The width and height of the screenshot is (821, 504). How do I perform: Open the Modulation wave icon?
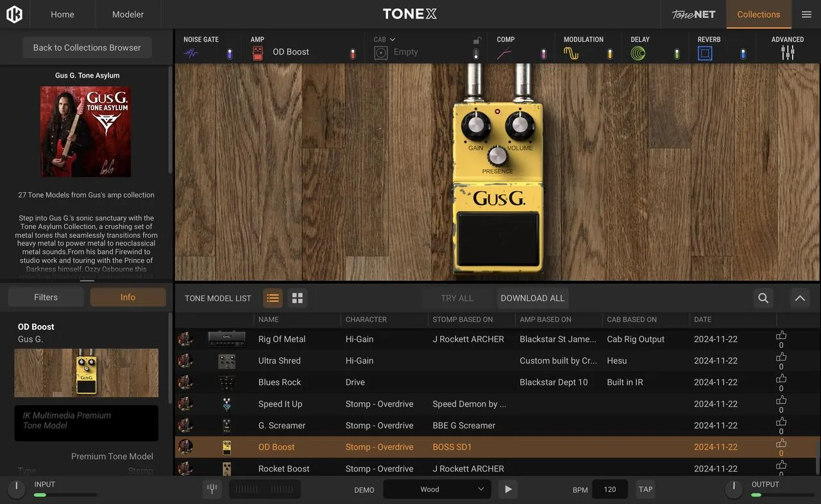click(571, 53)
